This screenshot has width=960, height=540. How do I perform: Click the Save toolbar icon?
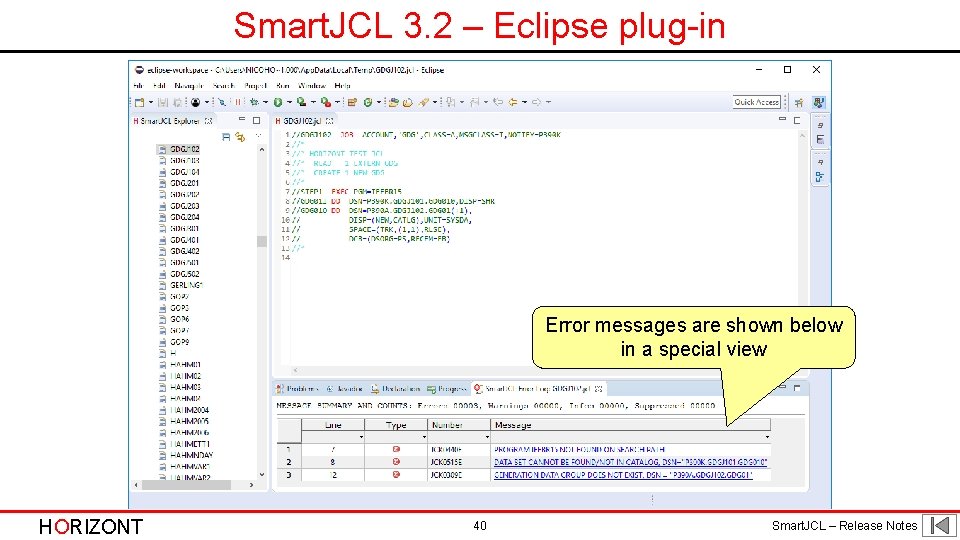pyautogui.click(x=163, y=102)
